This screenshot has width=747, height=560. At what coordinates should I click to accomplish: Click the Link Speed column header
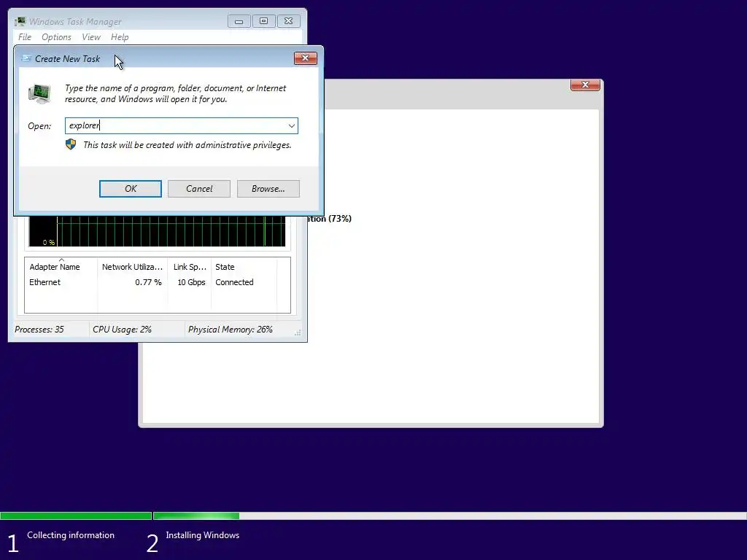[x=190, y=267]
